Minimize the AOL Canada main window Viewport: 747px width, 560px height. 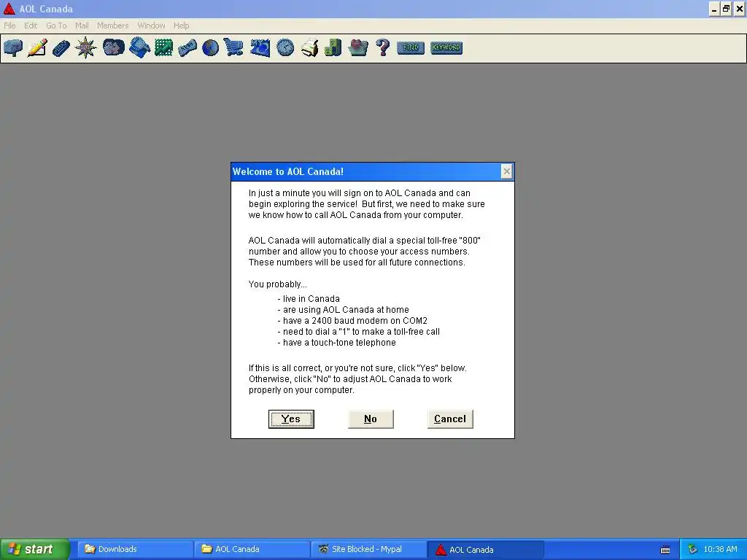click(714, 9)
